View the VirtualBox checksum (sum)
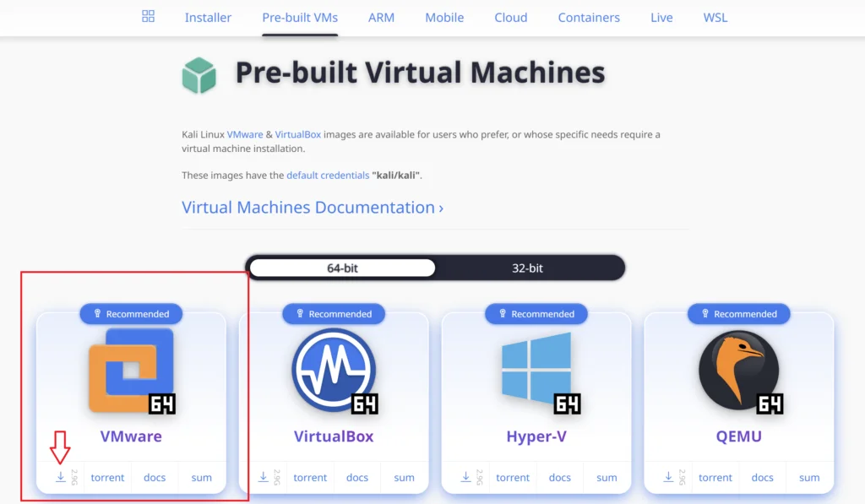Viewport: 865px width, 504px height. (404, 478)
